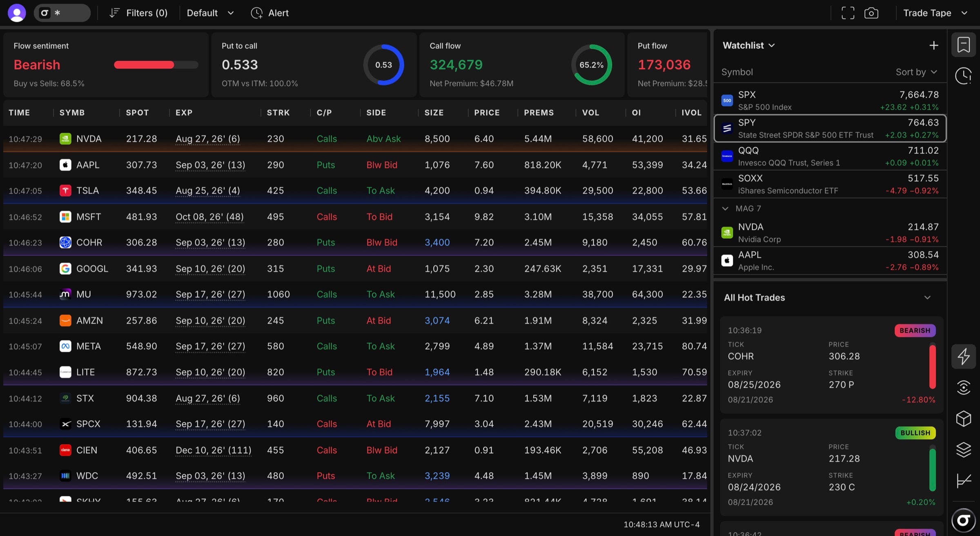
Task: Open Filters (0) panel
Action: pyautogui.click(x=138, y=13)
